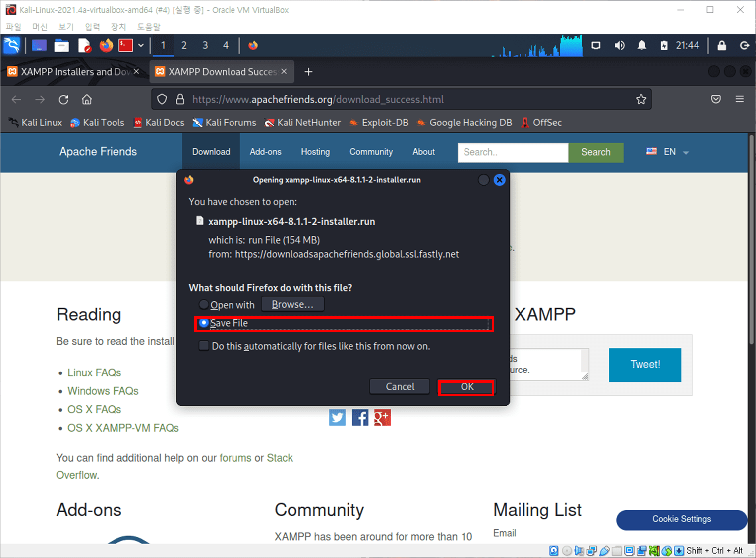
Task: Open the Linux FAQs link
Action: point(94,372)
